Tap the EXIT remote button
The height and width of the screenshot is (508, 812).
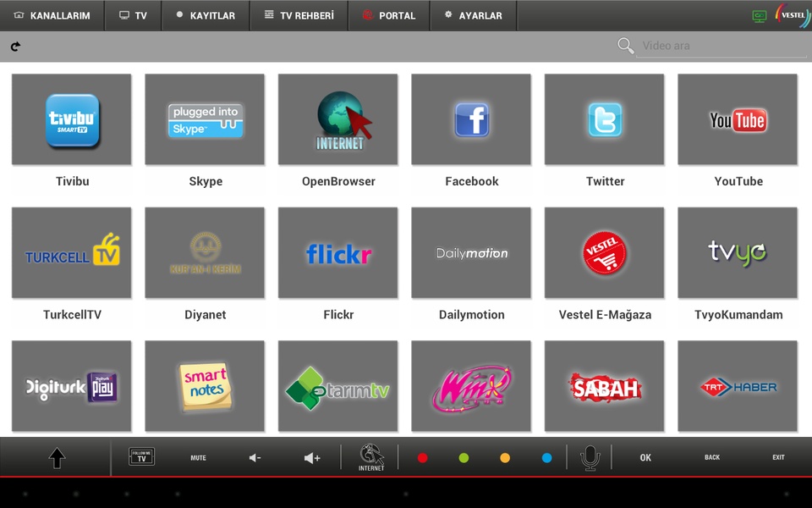click(778, 457)
